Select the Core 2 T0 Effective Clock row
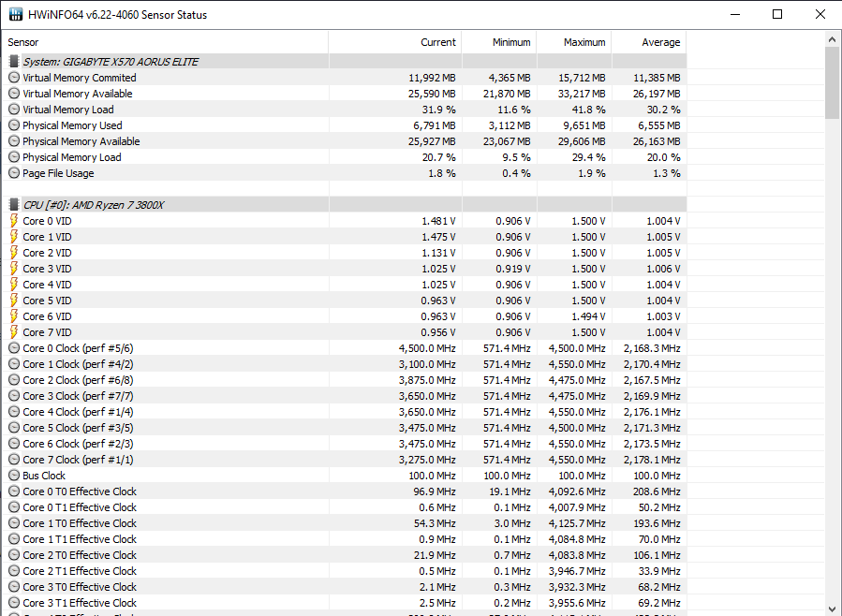Viewport: 842px width, 616px height. point(345,555)
